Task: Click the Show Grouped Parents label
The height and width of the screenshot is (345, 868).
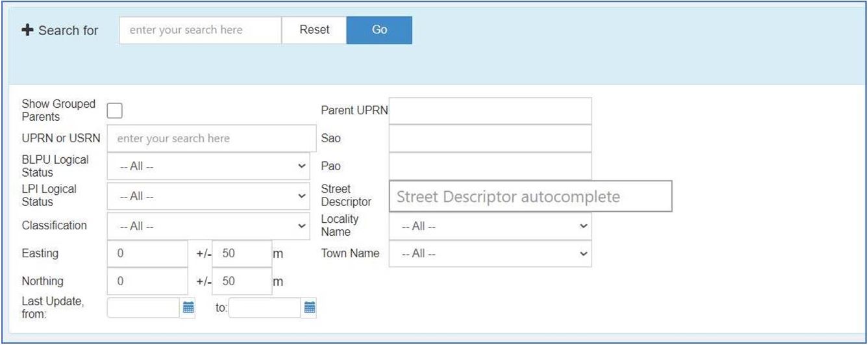Action: click(x=58, y=110)
